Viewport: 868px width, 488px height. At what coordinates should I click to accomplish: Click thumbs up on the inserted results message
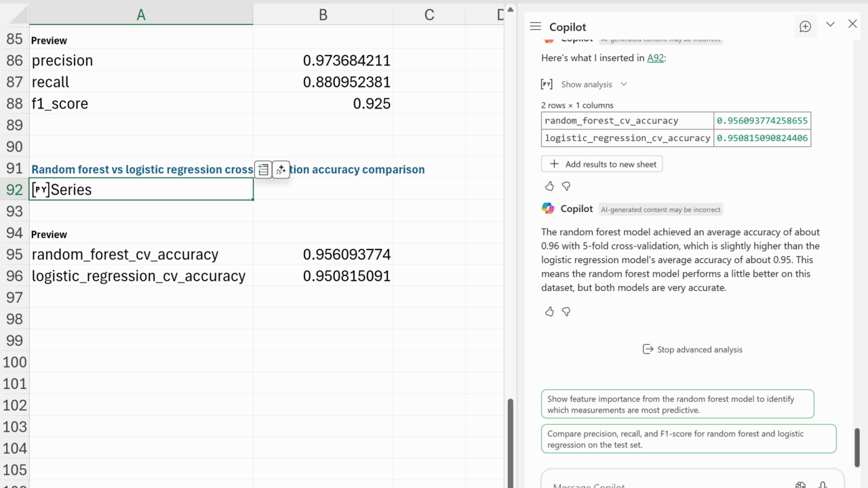point(549,186)
